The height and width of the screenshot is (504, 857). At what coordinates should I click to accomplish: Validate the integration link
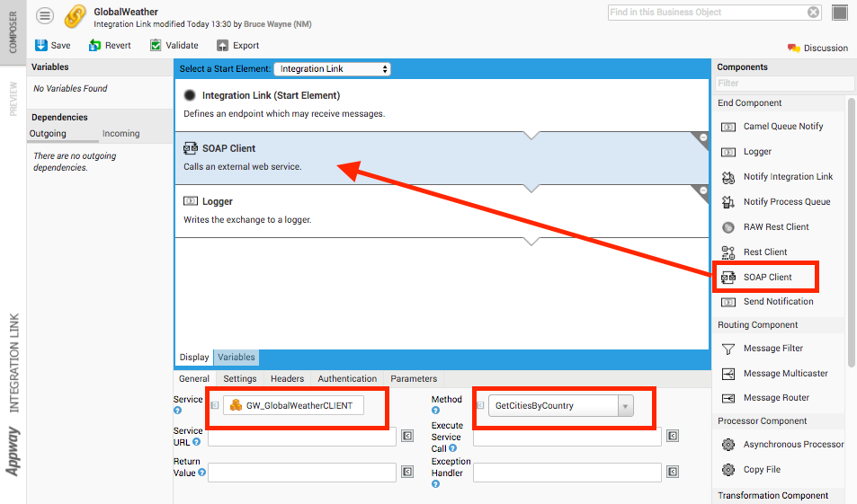174,45
